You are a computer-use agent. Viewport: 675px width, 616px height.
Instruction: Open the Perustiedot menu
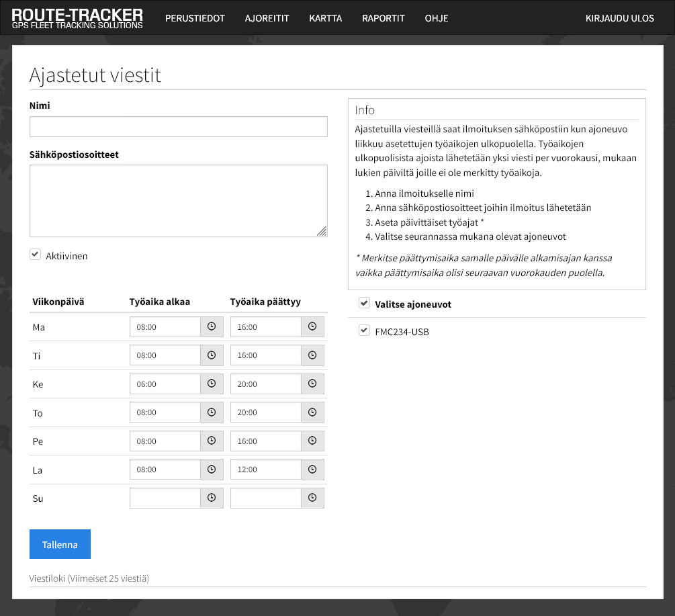point(195,18)
